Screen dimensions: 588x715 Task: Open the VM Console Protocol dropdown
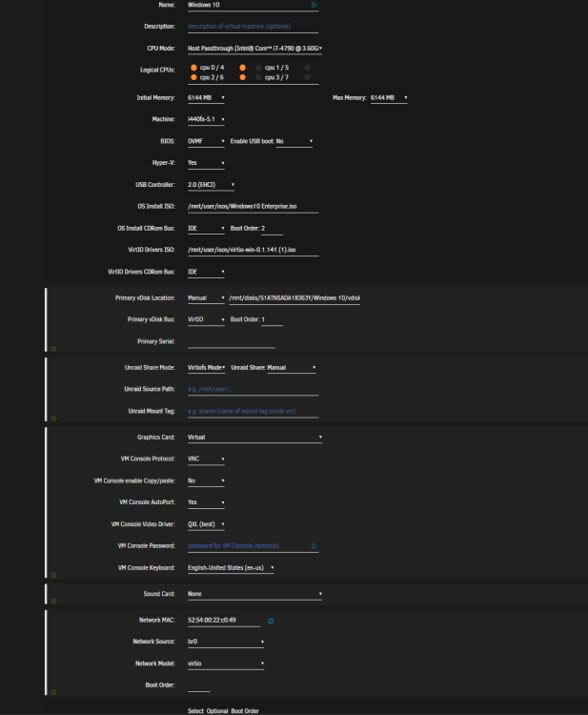pyautogui.click(x=206, y=459)
